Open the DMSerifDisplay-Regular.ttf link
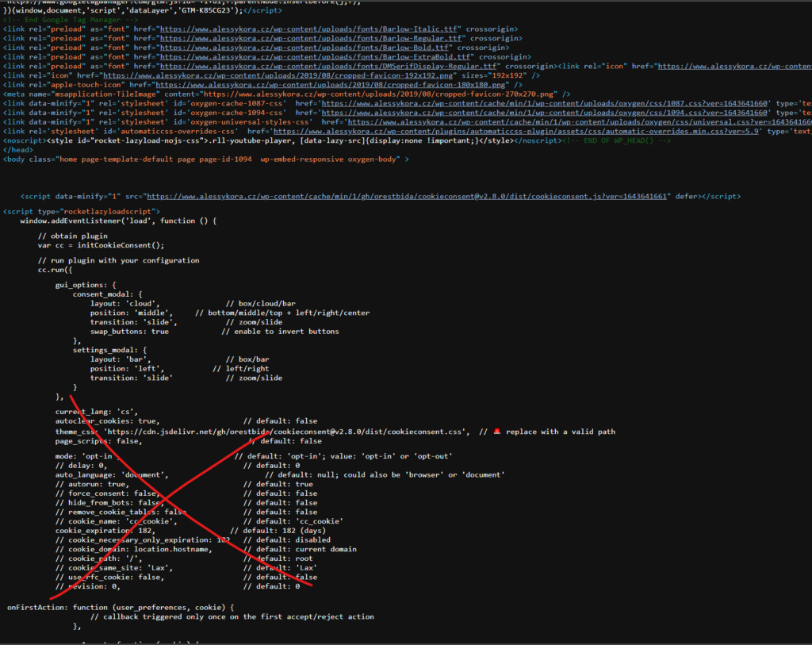 point(328,67)
